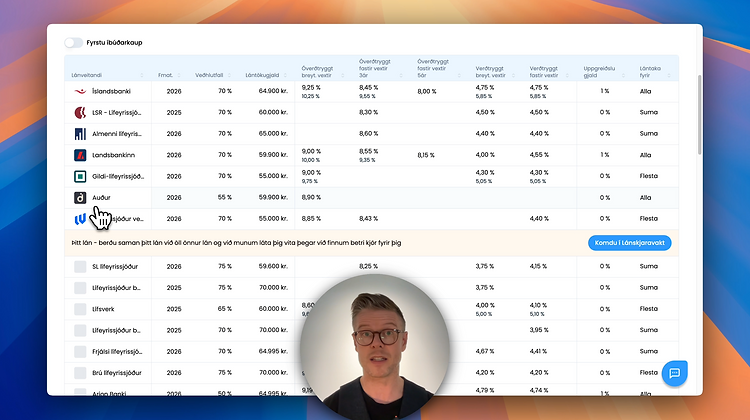This screenshot has width=750, height=420.
Task: Select the Almenni lífeyris.. lender name
Action: [x=117, y=134]
